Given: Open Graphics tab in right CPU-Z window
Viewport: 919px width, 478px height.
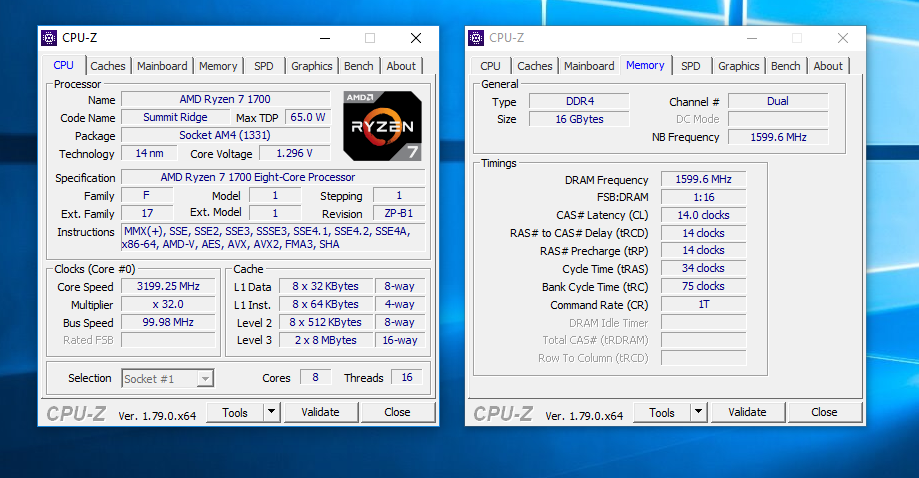Looking at the screenshot, I should tap(738, 66).
